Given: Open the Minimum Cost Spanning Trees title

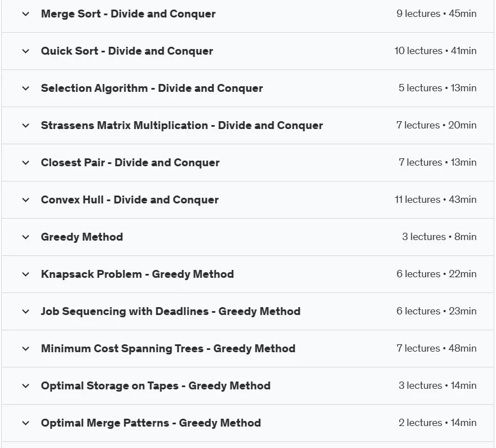Looking at the screenshot, I should (168, 348).
